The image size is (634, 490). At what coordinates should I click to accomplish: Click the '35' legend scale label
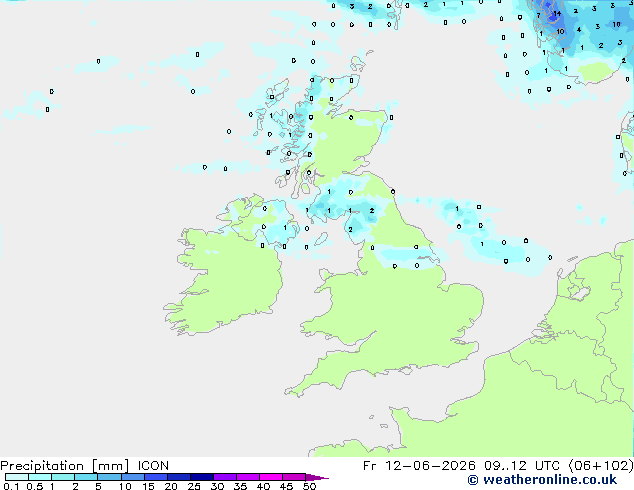(x=240, y=486)
